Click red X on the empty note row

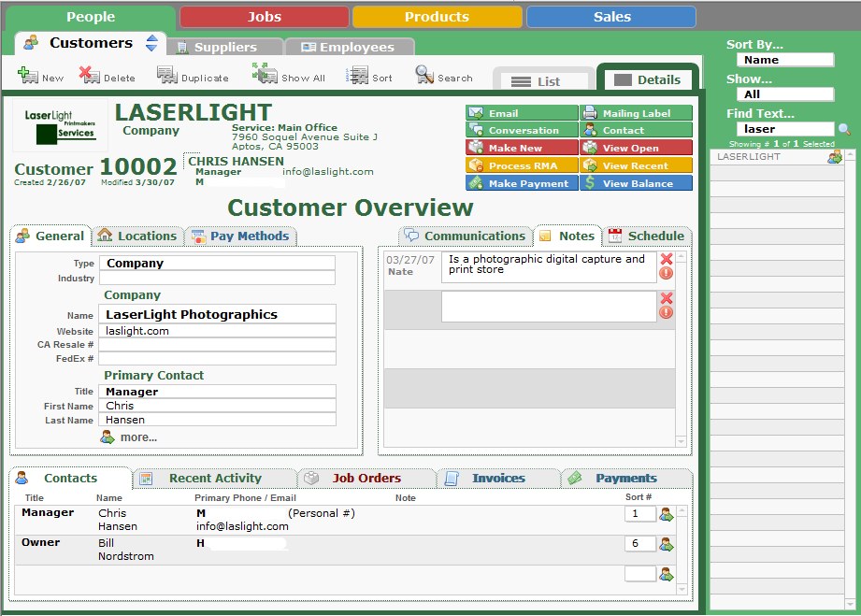coord(667,298)
